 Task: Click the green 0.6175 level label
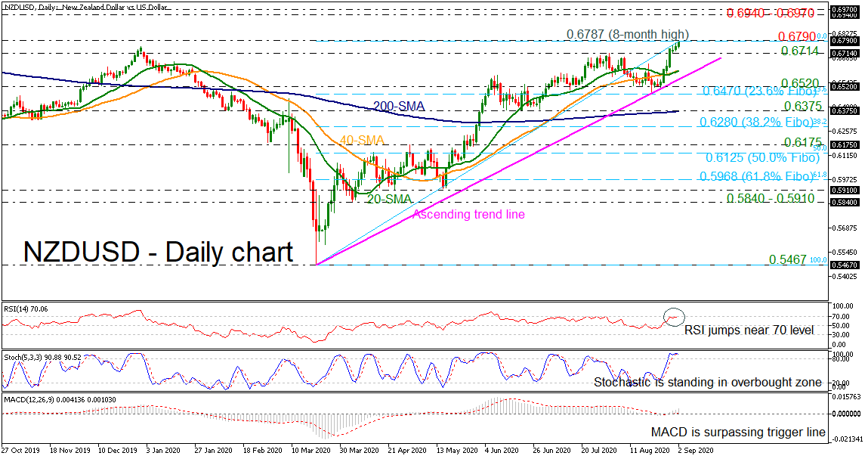tap(802, 142)
